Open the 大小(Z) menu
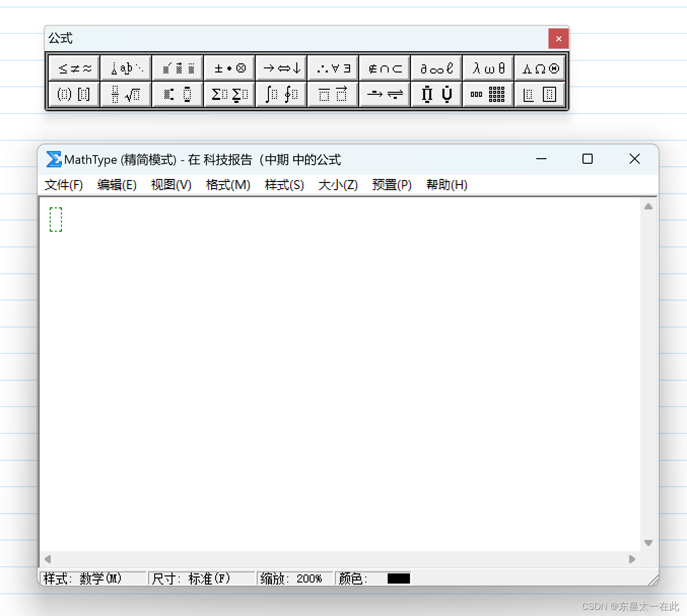This screenshot has width=687, height=616. [338, 185]
